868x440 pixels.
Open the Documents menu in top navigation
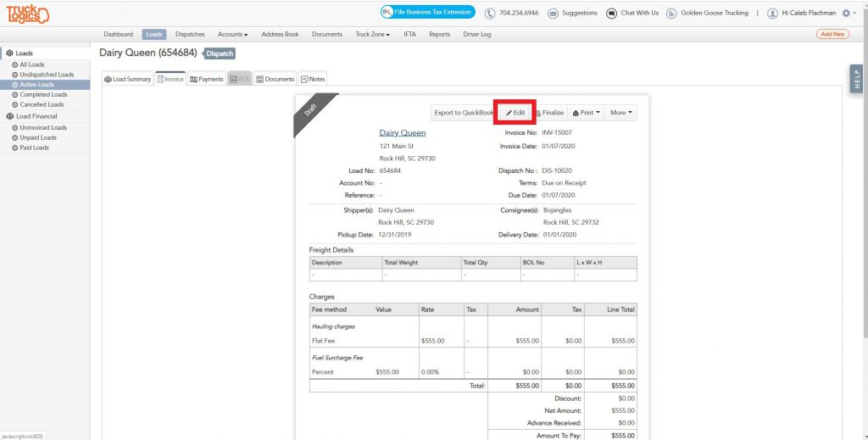click(x=327, y=34)
